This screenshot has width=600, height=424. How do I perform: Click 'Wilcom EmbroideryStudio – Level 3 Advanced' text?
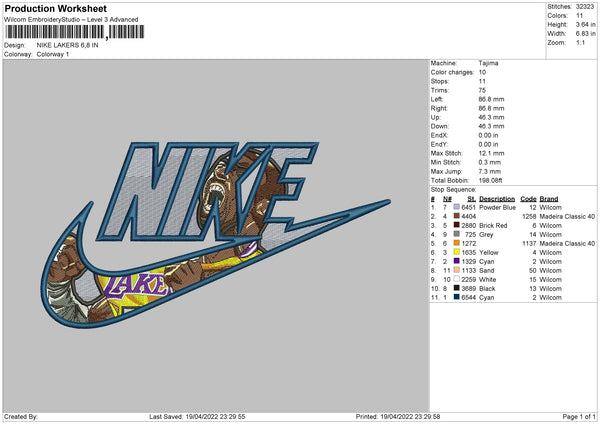(x=71, y=20)
